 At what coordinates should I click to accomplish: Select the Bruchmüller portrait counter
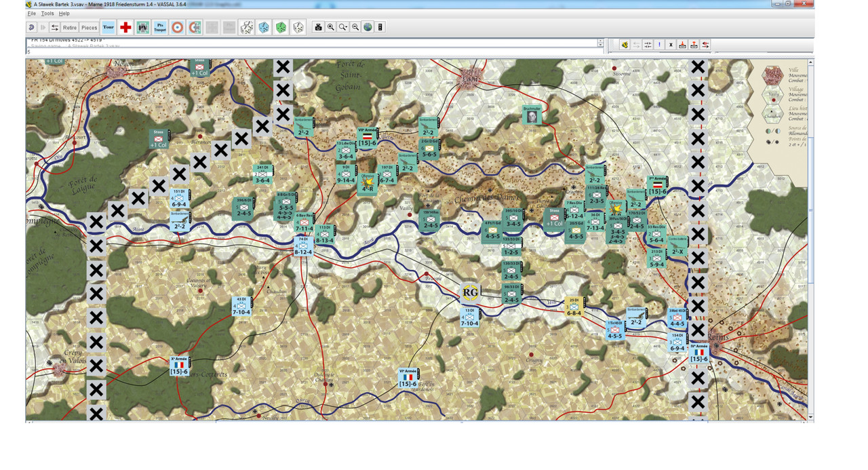point(533,115)
